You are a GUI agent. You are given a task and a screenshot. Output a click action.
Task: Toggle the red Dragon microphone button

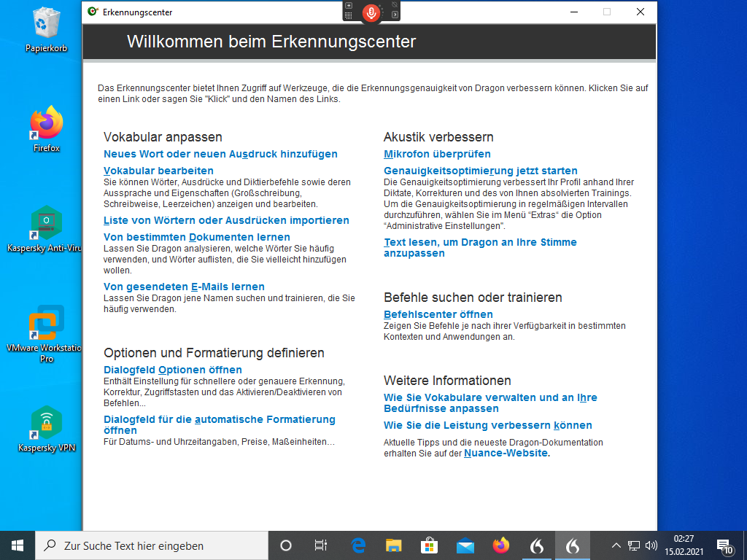371,12
